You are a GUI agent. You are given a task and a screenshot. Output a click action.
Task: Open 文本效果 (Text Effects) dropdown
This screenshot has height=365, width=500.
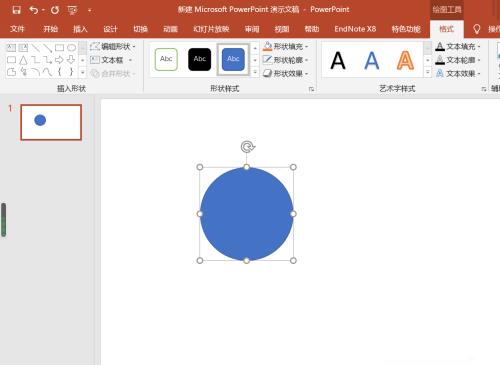[458, 73]
